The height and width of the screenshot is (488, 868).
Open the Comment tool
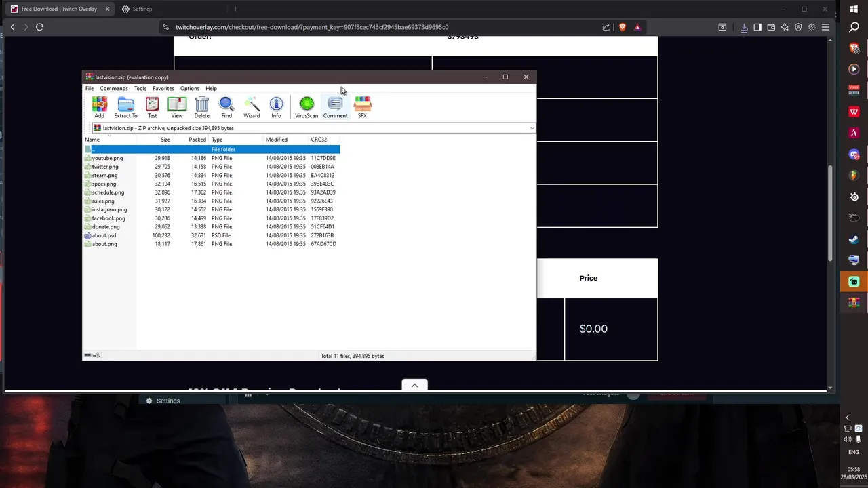pyautogui.click(x=335, y=107)
